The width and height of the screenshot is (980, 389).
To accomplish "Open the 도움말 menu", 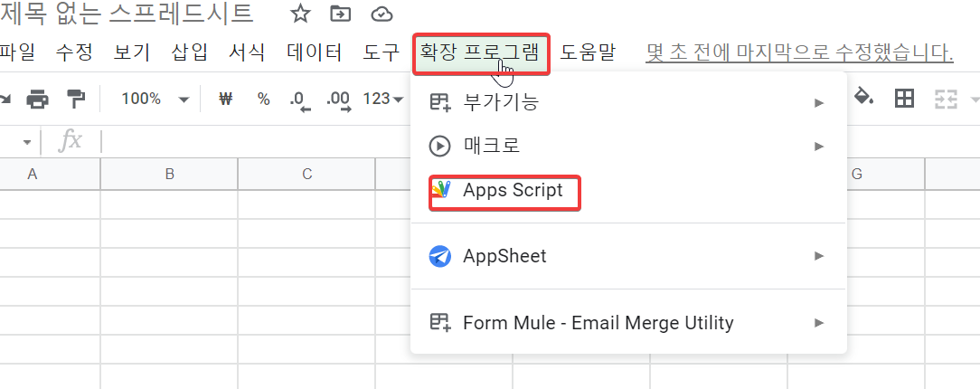I will pyautogui.click(x=588, y=53).
